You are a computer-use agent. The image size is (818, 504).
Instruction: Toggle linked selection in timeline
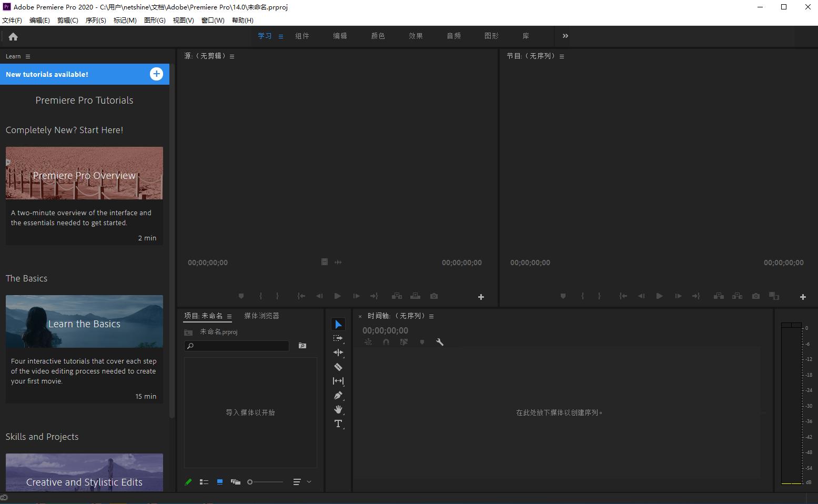coord(404,342)
